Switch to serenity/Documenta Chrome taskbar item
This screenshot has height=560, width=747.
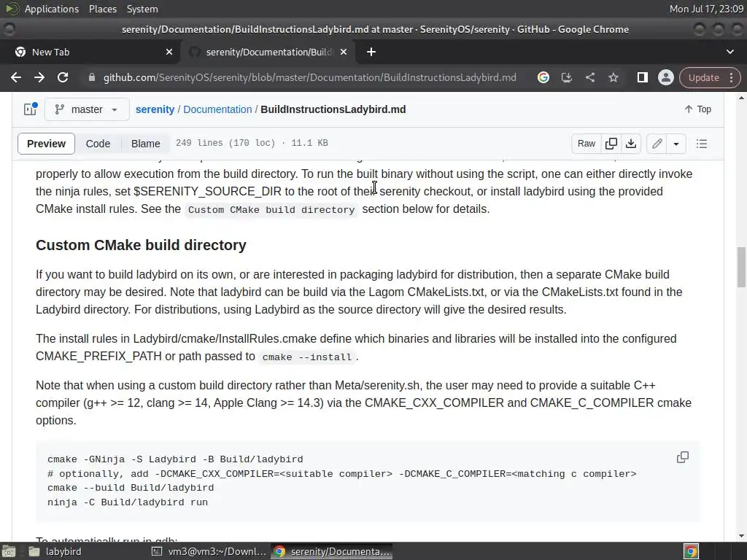(x=332, y=551)
